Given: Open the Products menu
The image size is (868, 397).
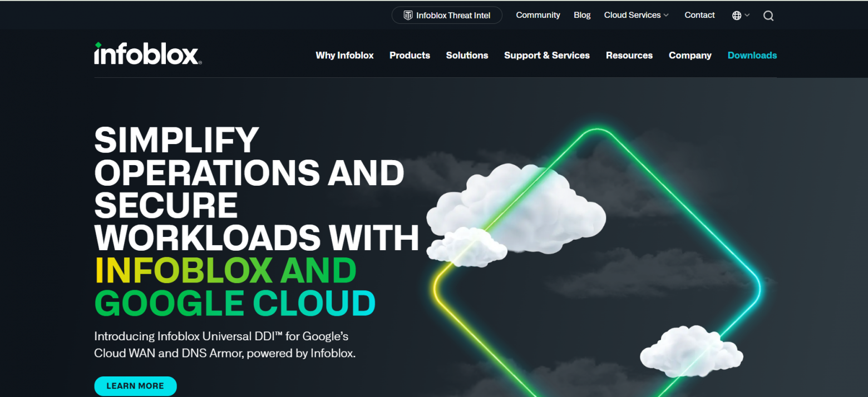Looking at the screenshot, I should point(410,55).
